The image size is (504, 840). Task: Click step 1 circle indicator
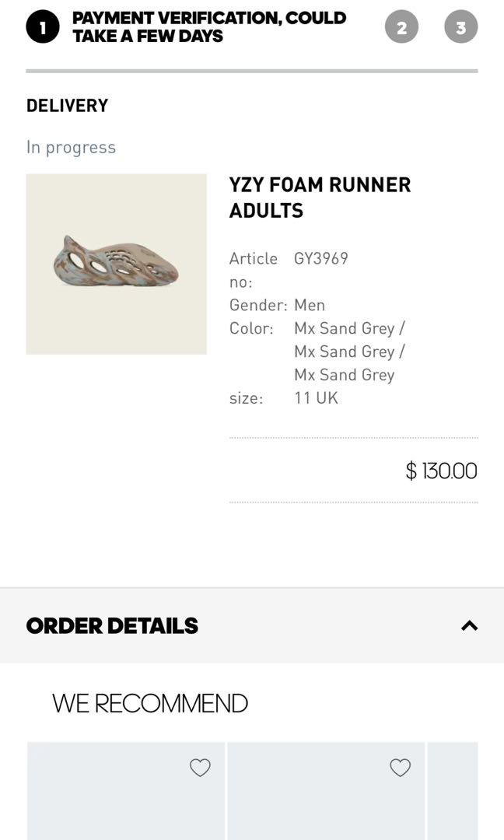42,26
